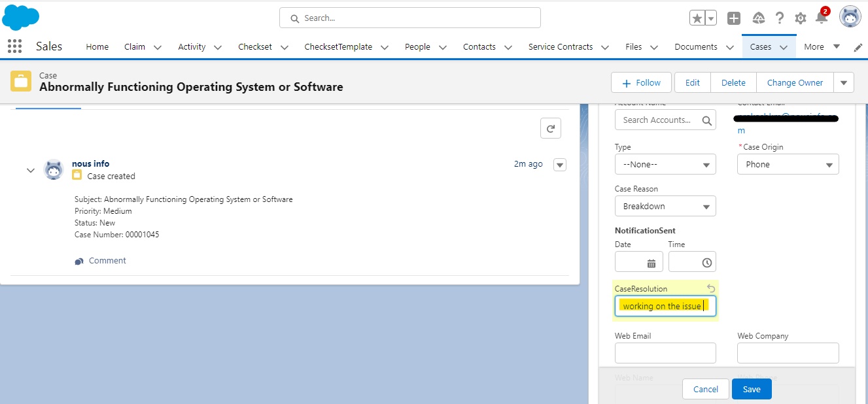
Task: Open the Type picklist
Action: click(x=665, y=164)
